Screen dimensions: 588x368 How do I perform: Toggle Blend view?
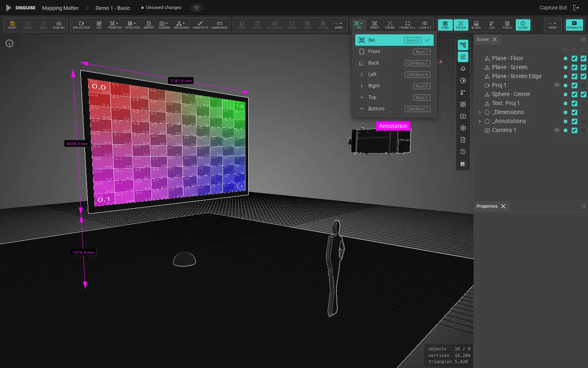pyautogui.click(x=476, y=25)
